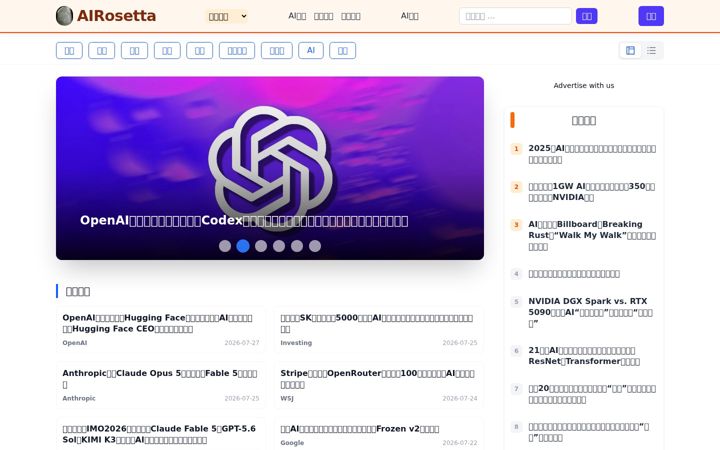
Task: Click the "WSJ" source label
Action: click(287, 399)
